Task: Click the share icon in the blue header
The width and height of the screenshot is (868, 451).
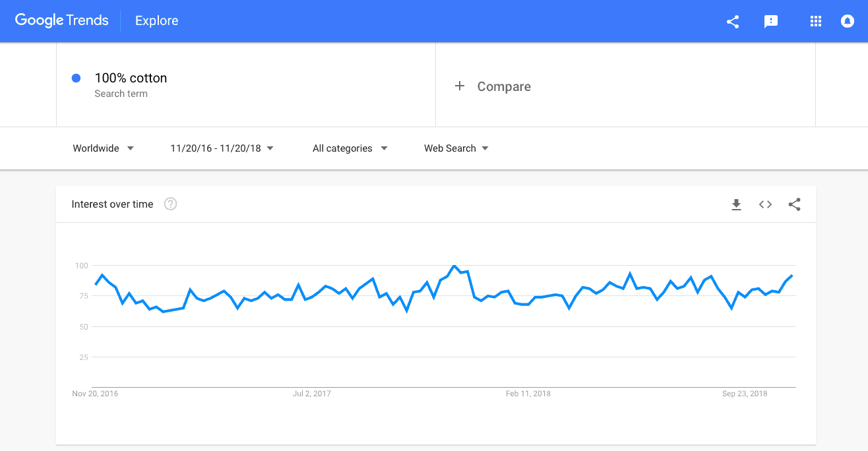Action: (732, 22)
